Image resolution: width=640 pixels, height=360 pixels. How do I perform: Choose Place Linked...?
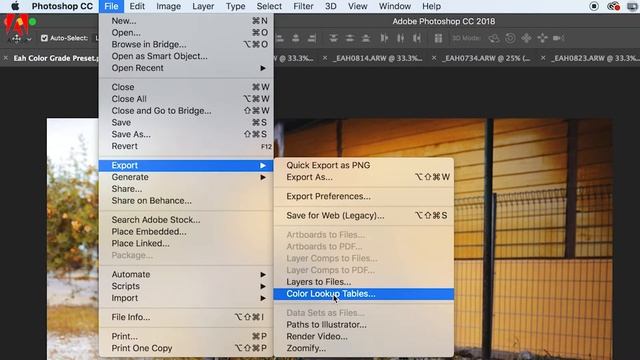tap(186, 243)
